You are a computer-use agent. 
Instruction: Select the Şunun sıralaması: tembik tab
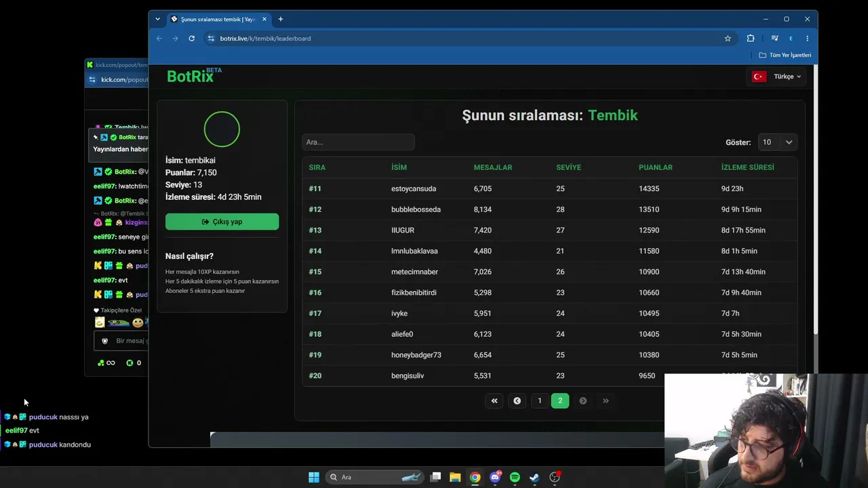pyautogui.click(x=218, y=19)
